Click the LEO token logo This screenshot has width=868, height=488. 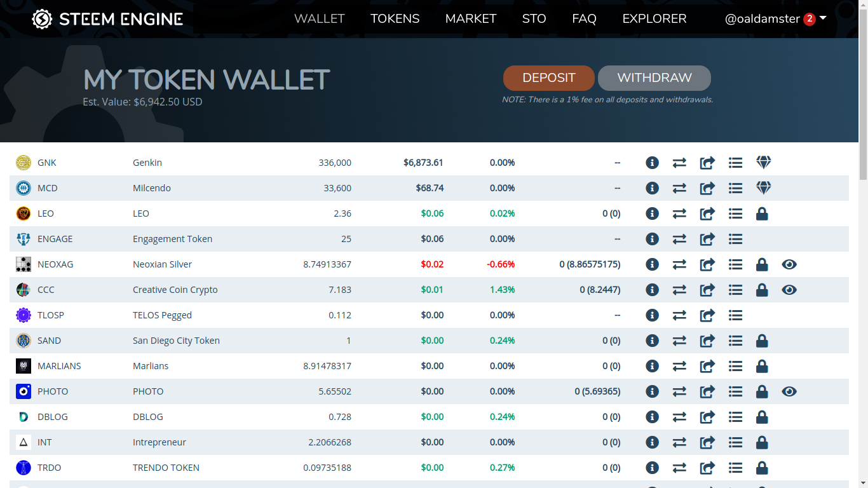(24, 213)
